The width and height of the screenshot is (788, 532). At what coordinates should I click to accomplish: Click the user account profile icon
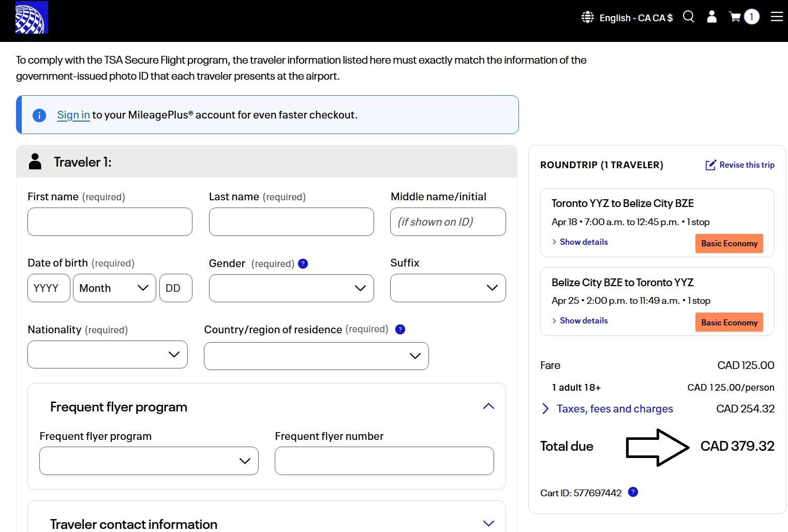click(712, 17)
